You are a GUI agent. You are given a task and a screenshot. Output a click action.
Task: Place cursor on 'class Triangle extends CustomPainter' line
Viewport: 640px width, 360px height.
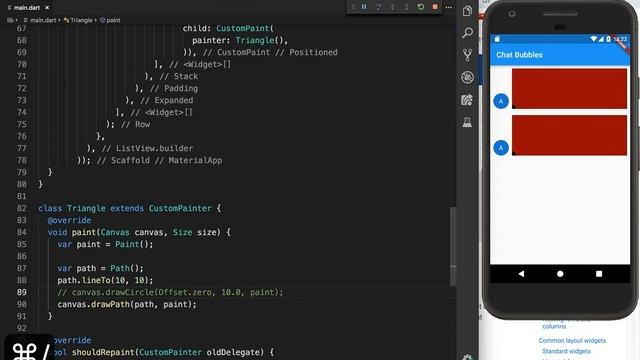129,208
